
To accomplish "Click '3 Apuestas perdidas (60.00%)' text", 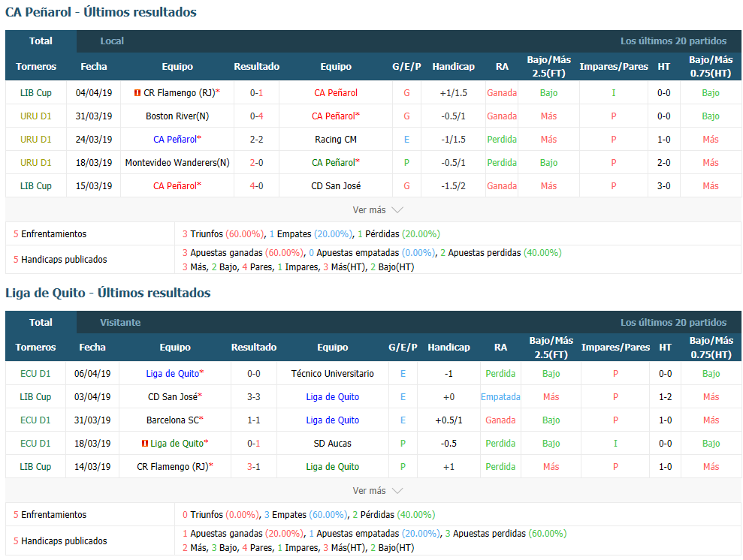I will tap(506, 534).
